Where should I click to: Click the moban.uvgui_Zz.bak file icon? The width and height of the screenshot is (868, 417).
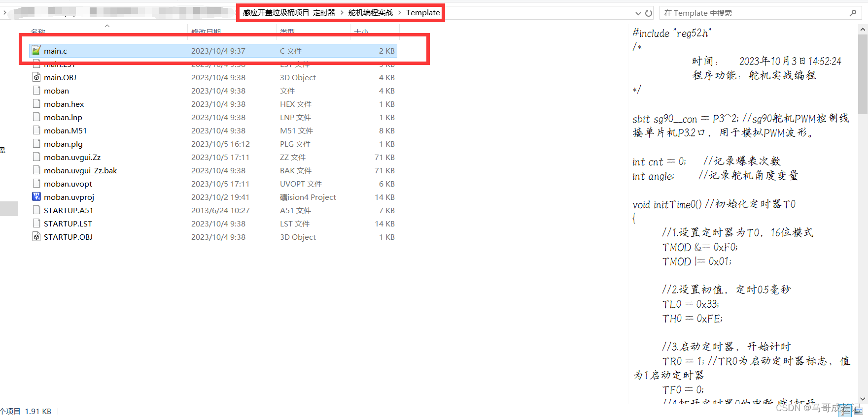36,170
